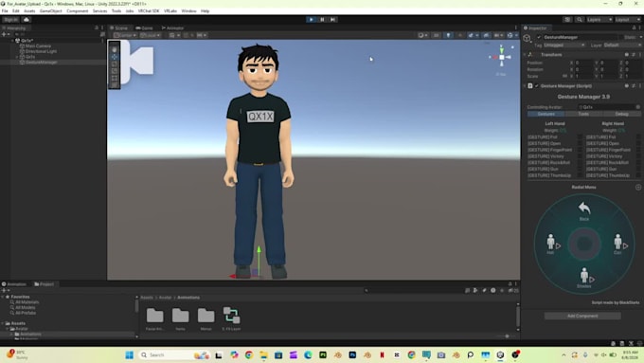
Task: Open the File menu
Action: (5, 11)
